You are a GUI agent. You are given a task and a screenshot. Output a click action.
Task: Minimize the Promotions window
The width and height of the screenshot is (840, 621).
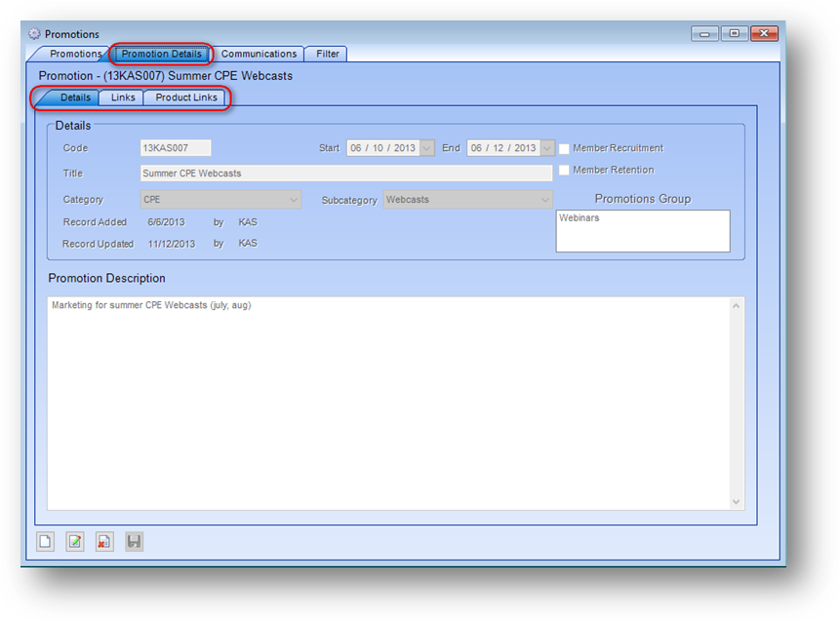[x=704, y=34]
